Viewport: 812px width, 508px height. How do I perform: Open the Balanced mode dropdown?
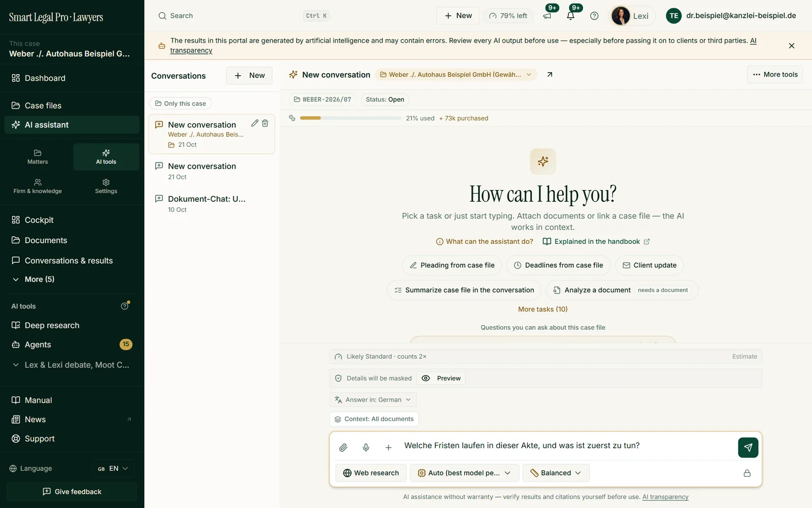pyautogui.click(x=556, y=473)
